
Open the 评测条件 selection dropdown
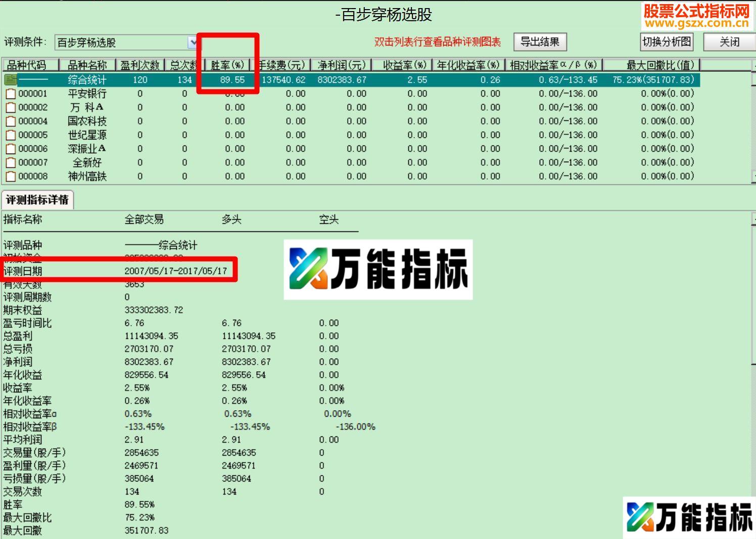[x=194, y=42]
